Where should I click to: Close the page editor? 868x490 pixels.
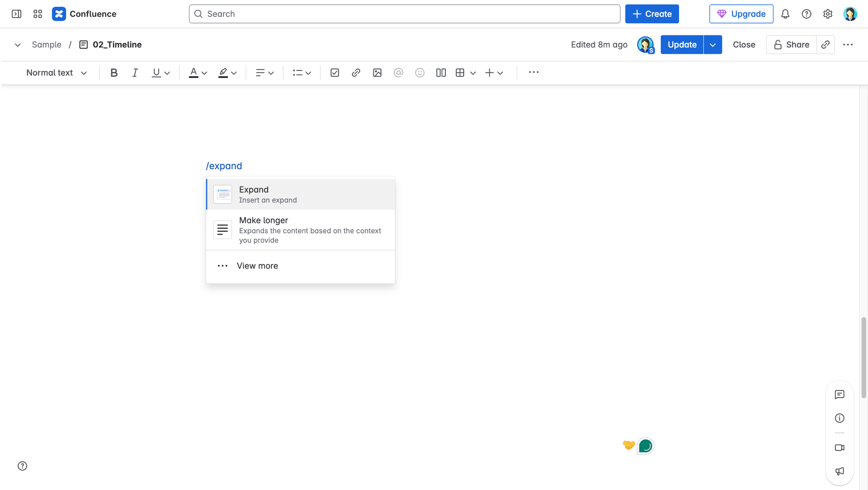coord(744,44)
